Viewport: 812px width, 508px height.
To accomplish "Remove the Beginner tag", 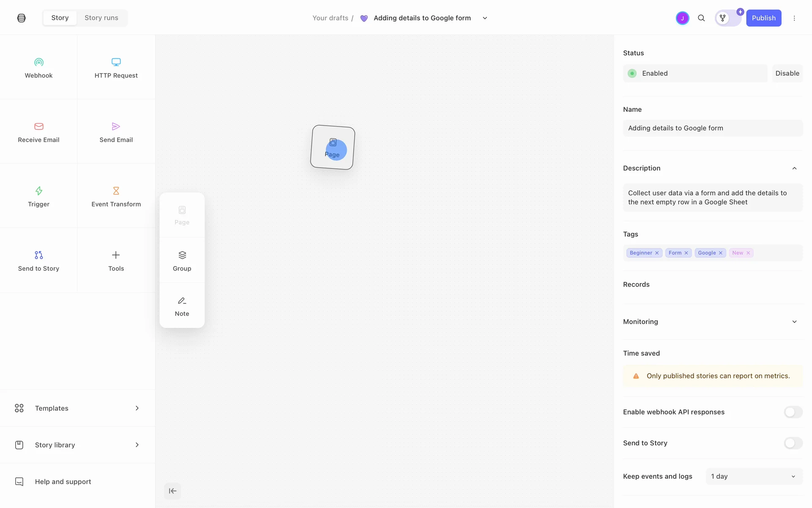I will pyautogui.click(x=657, y=253).
